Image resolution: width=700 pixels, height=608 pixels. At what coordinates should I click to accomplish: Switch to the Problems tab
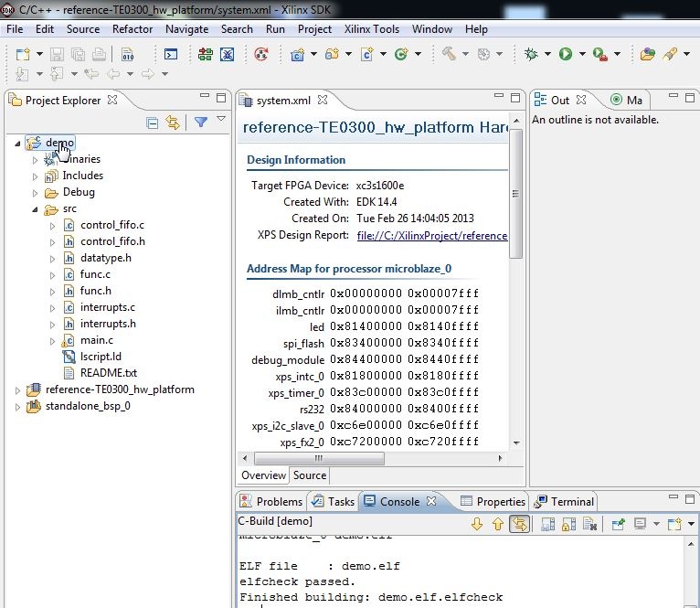(271, 502)
